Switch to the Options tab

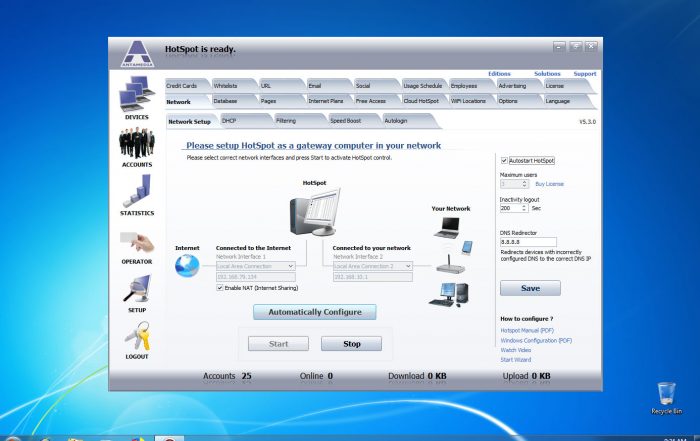517,101
